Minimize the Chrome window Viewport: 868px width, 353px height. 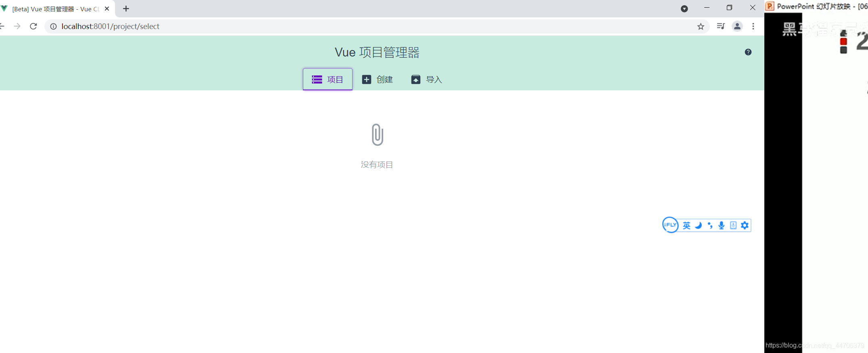tap(707, 8)
